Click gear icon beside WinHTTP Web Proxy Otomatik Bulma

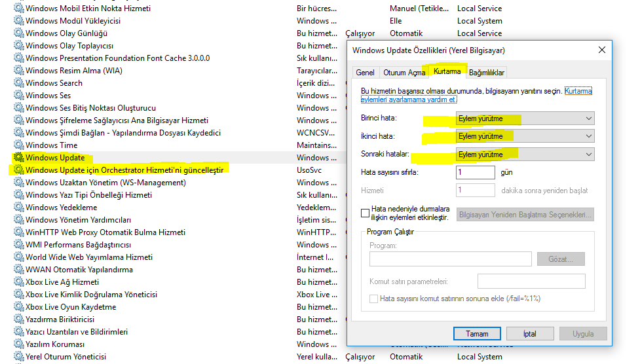(19, 232)
